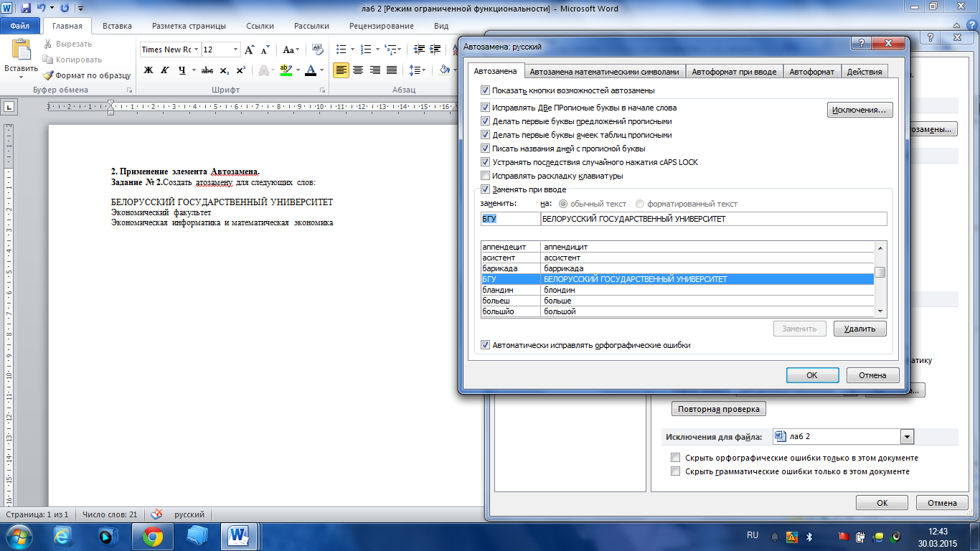The height and width of the screenshot is (551, 980).
Task: Switch to Автоформат при вводе tab
Action: pyautogui.click(x=734, y=72)
